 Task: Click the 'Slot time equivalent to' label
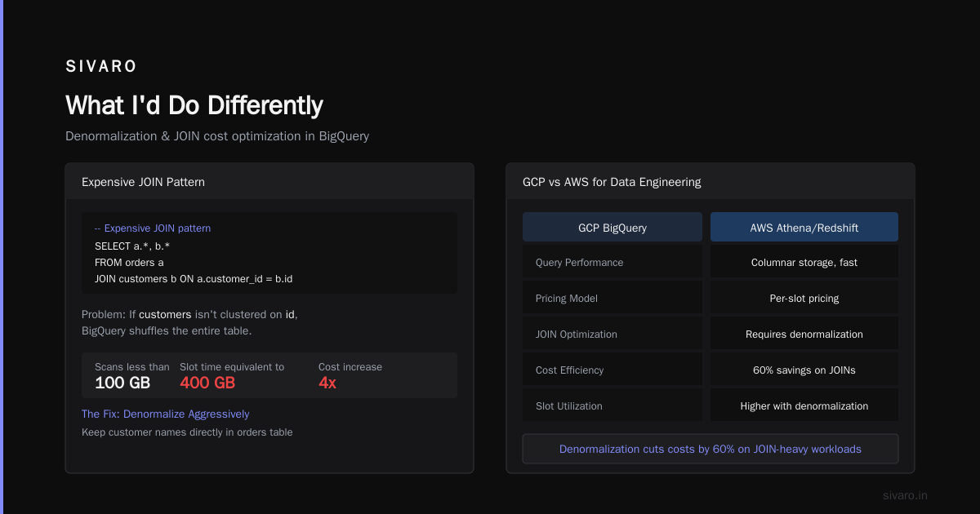232,367
